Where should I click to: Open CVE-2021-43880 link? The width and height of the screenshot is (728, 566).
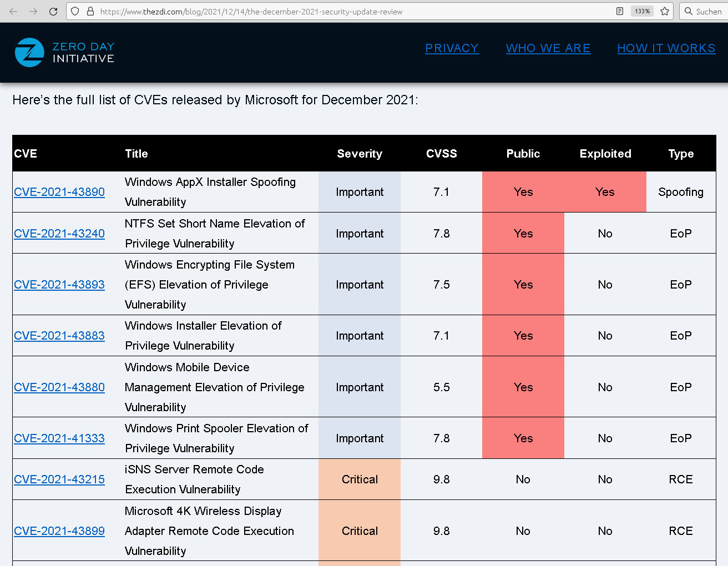click(59, 387)
